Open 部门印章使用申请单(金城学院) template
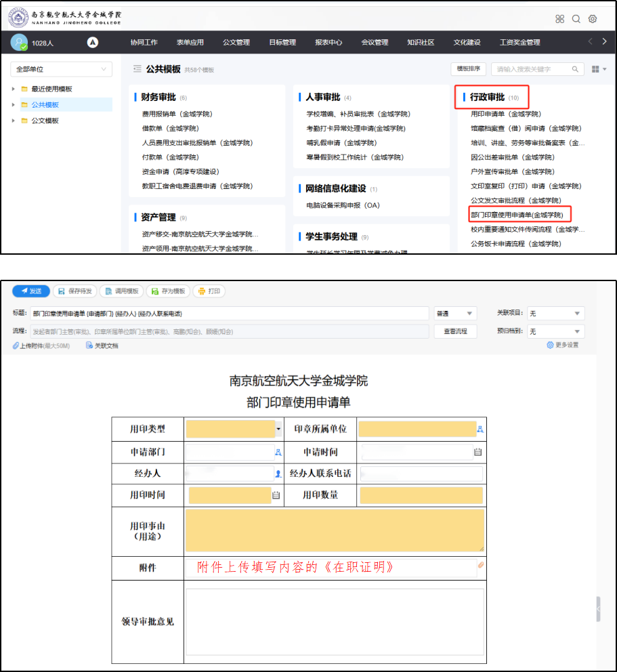 click(x=517, y=215)
